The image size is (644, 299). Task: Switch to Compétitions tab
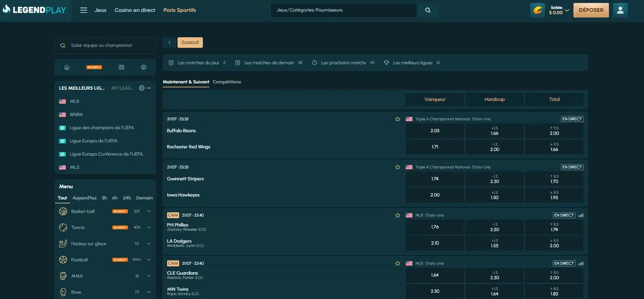pos(227,82)
